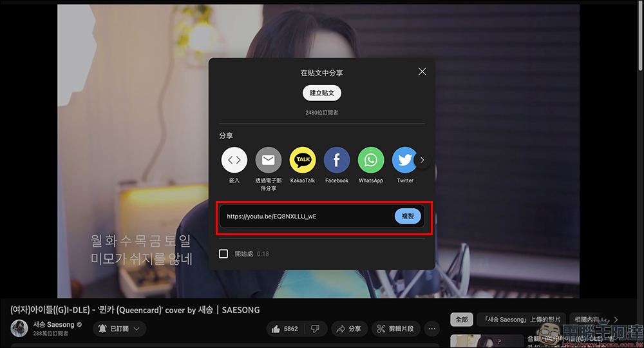Dislike the video with thumbs down
644x348 pixels.
(316, 329)
